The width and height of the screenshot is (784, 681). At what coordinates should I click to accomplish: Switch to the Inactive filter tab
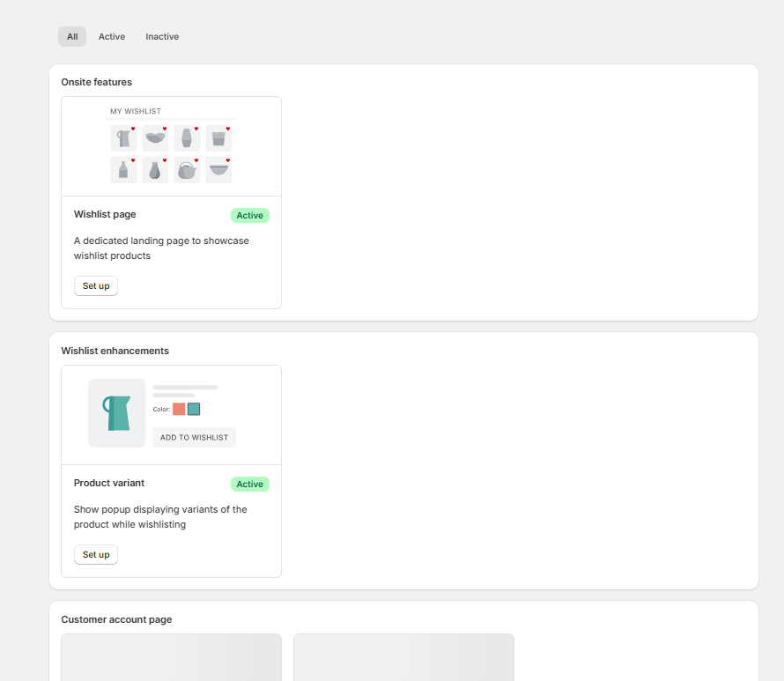pyautogui.click(x=162, y=36)
